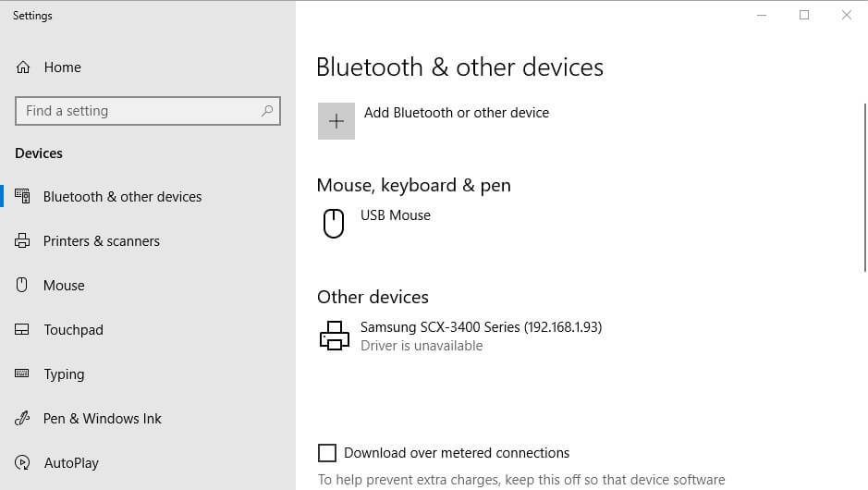The image size is (868, 490).
Task: Click the Mouse sidebar icon
Action: [21, 285]
